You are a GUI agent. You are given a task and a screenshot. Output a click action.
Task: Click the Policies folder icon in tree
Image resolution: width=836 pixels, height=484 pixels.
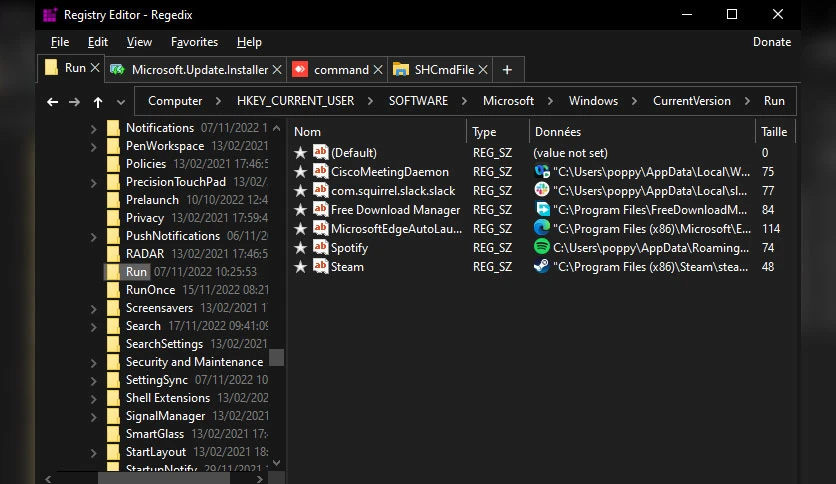(113, 164)
